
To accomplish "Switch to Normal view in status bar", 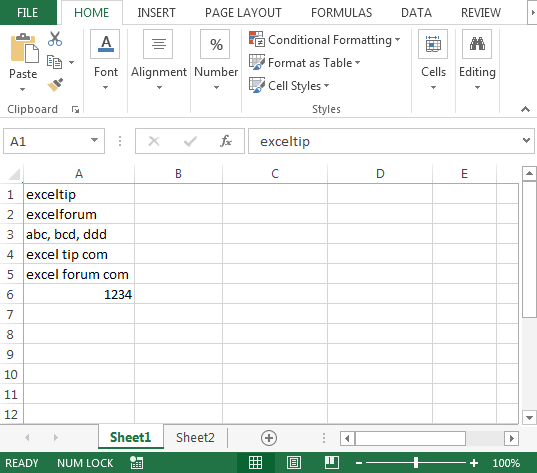I will [255, 463].
